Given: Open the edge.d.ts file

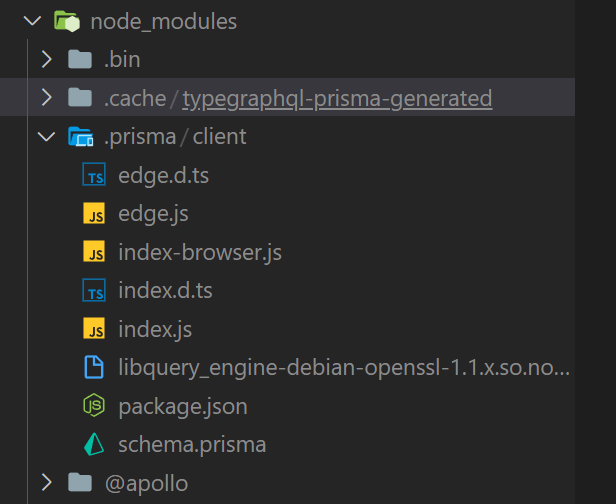Looking at the screenshot, I should [163, 176].
